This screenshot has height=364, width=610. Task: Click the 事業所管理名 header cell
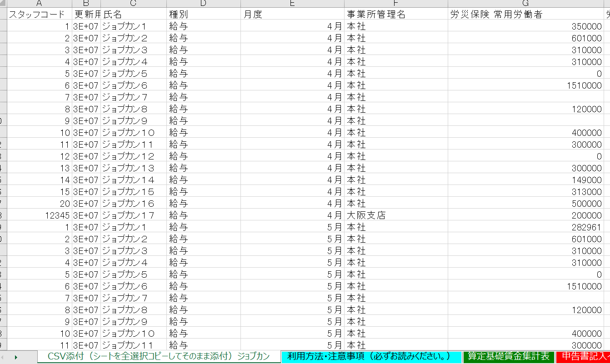[396, 14]
